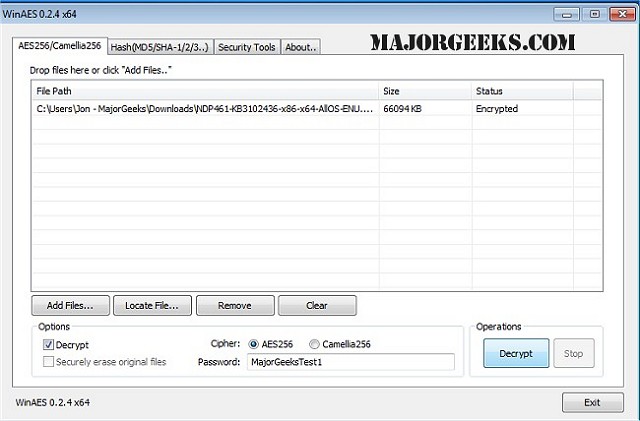
Task: Switch to the AES256/Camellia256 tab
Action: (x=60, y=46)
